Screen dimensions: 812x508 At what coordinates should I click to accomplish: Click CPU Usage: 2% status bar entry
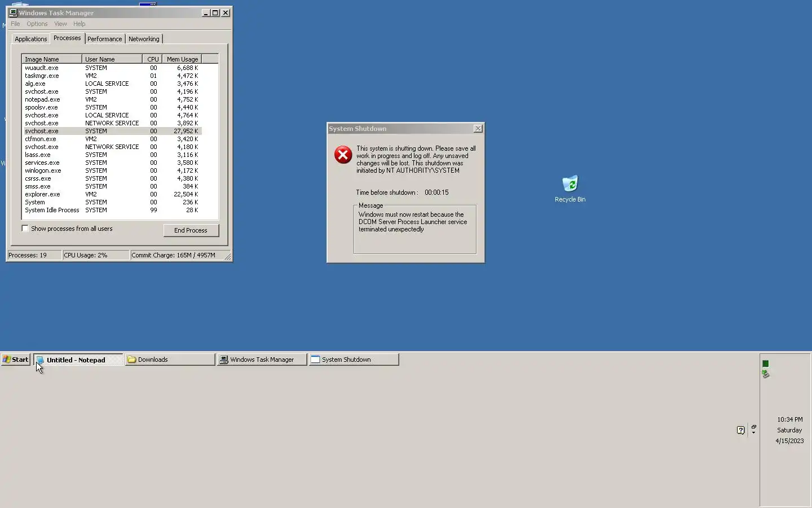pos(96,255)
